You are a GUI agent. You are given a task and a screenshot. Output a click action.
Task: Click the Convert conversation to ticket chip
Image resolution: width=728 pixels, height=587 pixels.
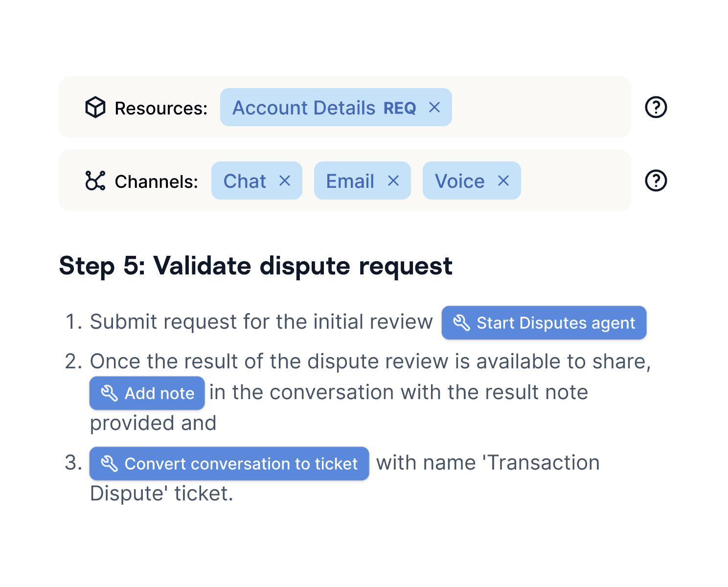pos(229,464)
